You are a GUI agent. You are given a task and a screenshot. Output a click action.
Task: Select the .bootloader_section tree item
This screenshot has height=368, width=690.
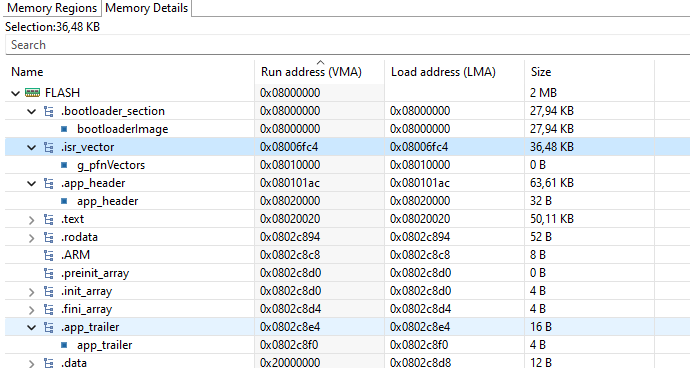113,111
